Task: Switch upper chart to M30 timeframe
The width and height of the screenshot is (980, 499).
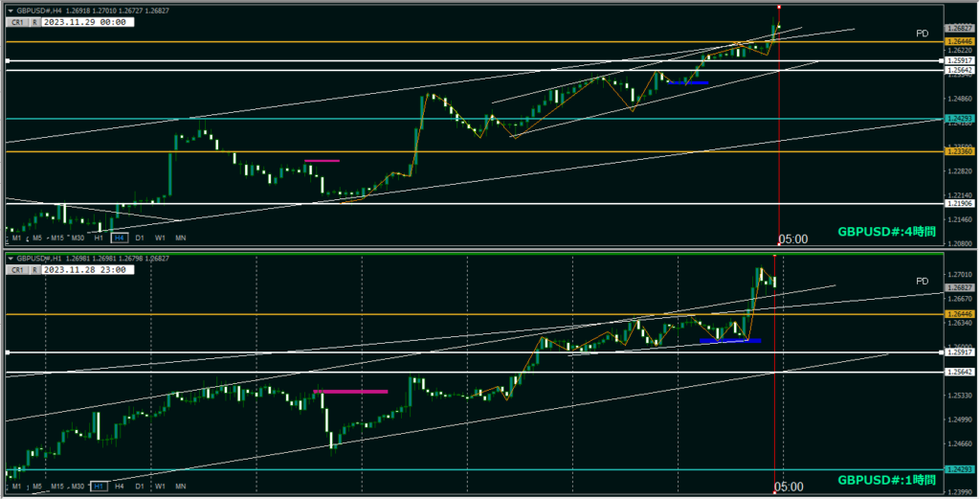Action: point(78,238)
